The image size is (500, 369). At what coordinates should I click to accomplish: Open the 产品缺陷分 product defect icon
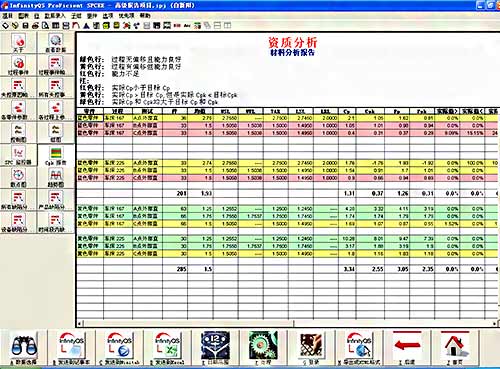(56, 200)
